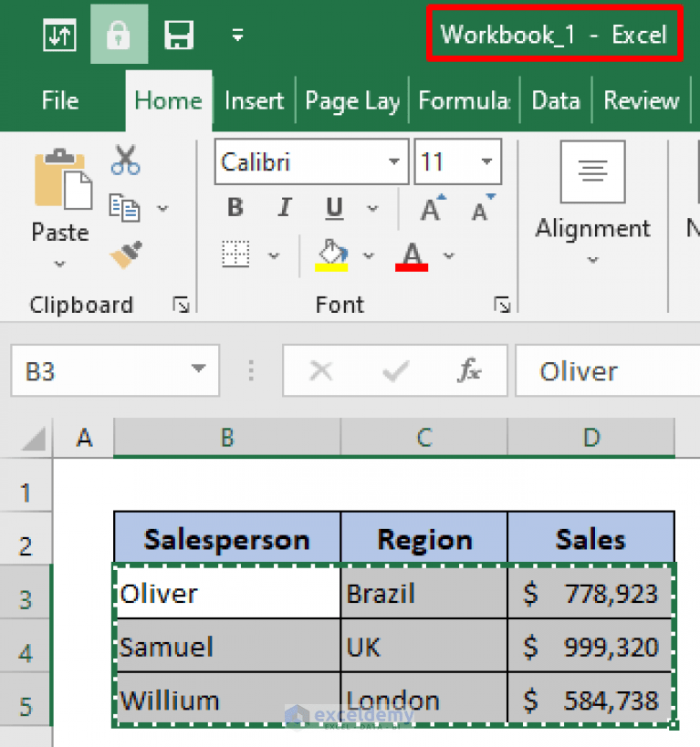This screenshot has height=747, width=700.
Task: Select the Cut (scissors) tool
Action: click(126, 159)
